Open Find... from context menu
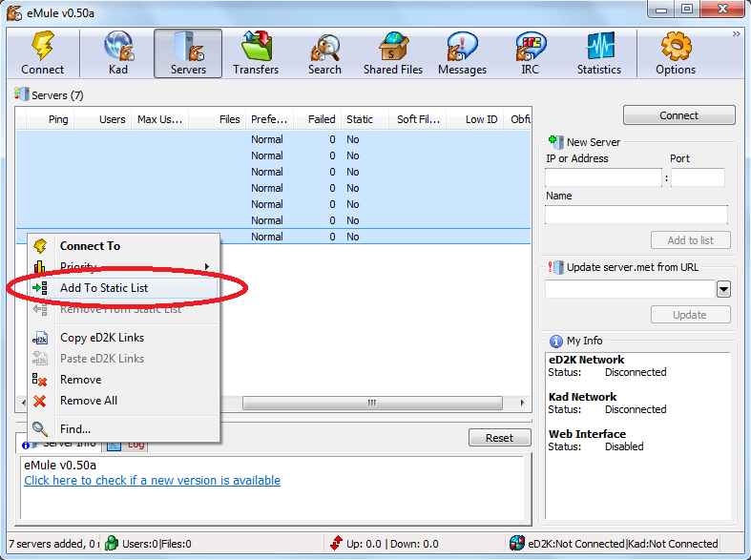 tap(124, 429)
